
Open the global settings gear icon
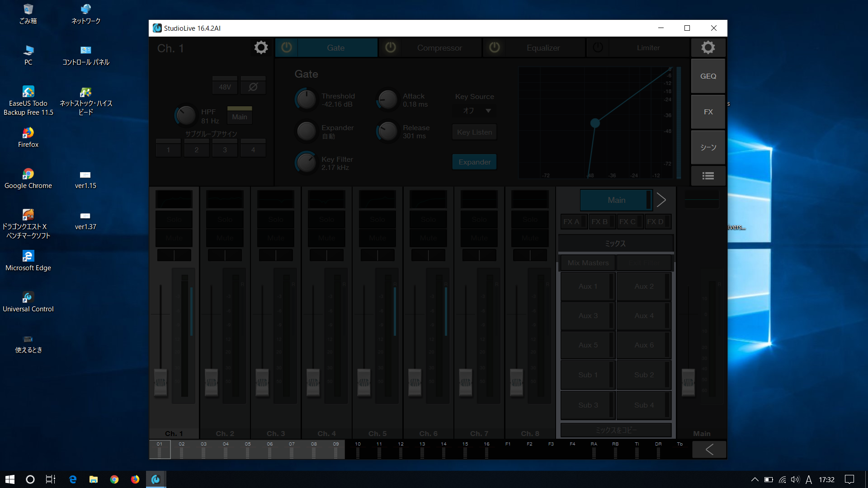[x=708, y=47]
